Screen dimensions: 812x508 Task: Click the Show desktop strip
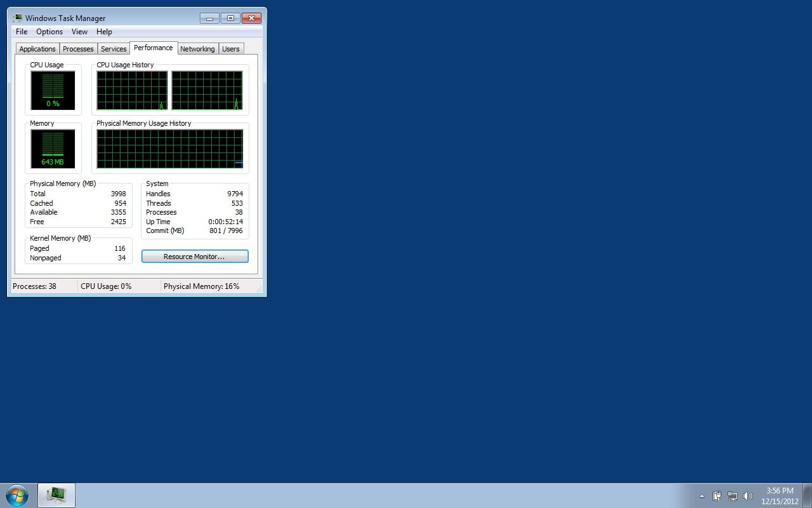pos(807,495)
